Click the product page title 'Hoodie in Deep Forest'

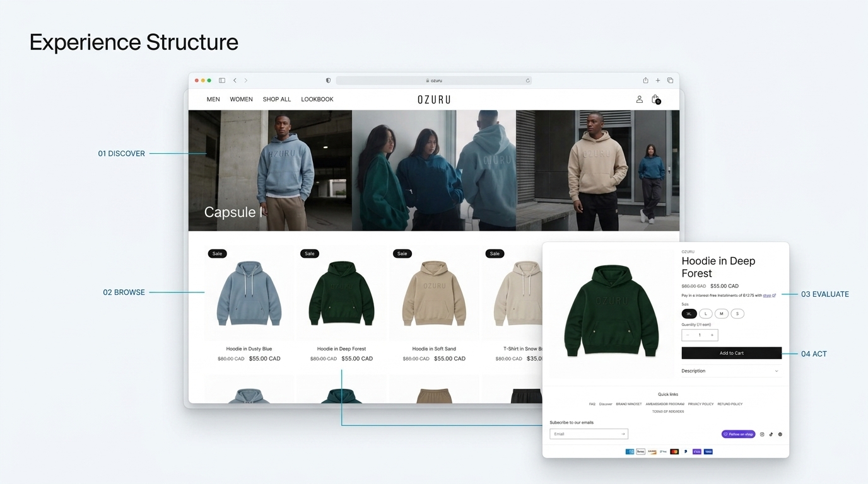coord(718,267)
